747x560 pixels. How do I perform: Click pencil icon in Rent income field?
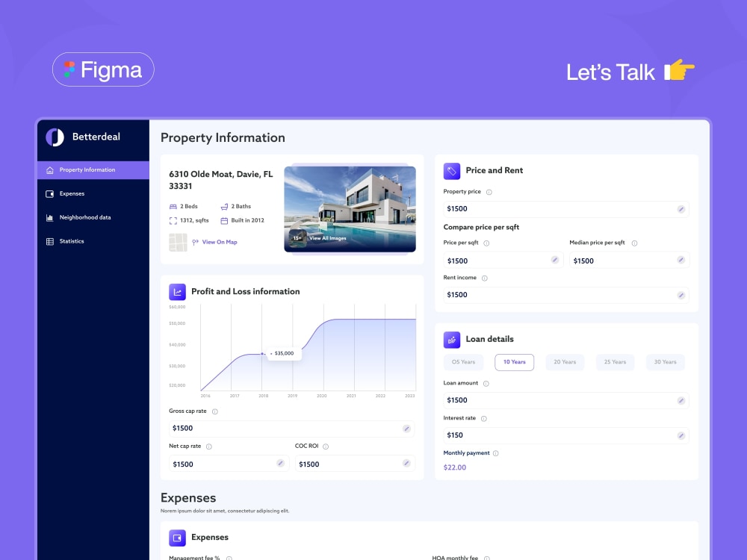tap(681, 295)
